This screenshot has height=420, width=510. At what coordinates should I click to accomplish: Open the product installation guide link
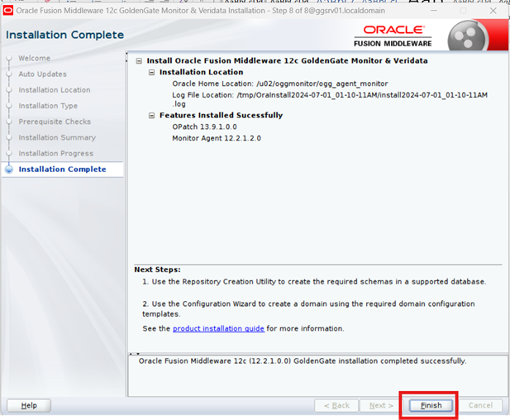(x=218, y=328)
